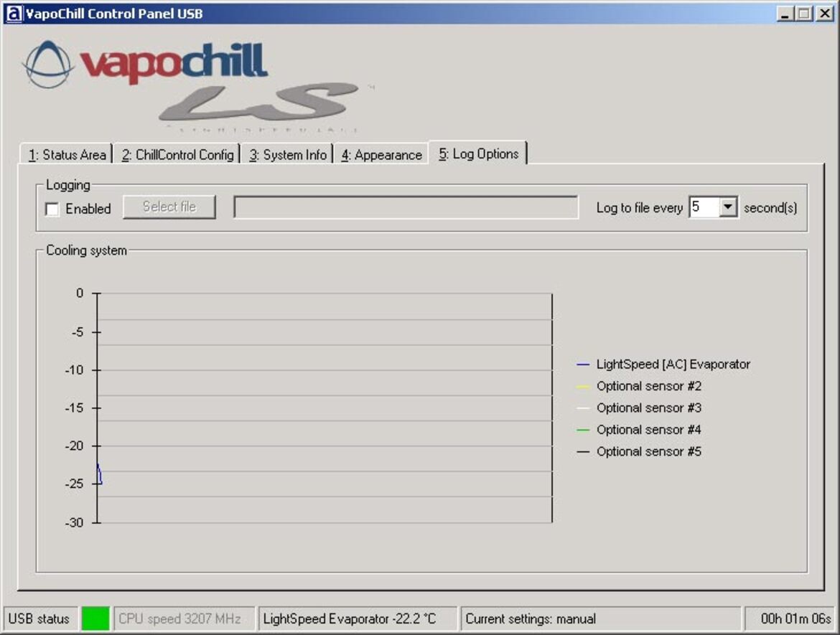Click LightSpeed [AC] Evaporator legend entry

(663, 364)
